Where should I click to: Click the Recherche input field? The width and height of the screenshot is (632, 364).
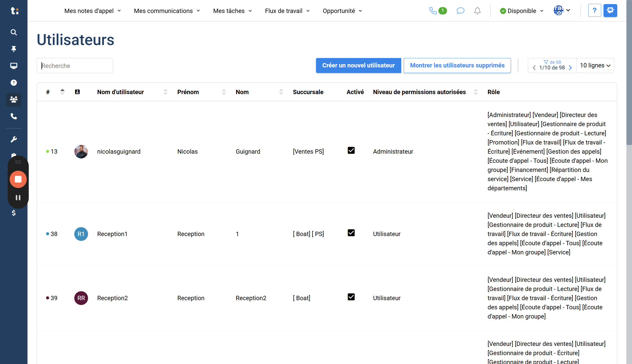point(75,66)
